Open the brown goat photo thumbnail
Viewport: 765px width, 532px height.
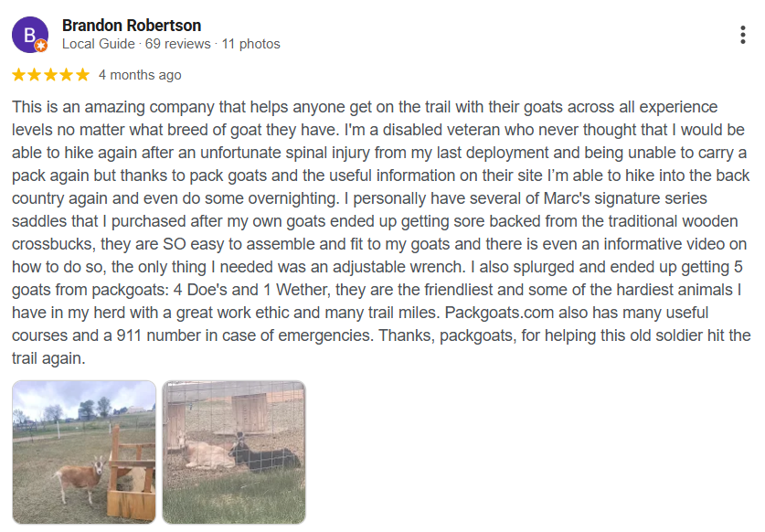point(84,452)
